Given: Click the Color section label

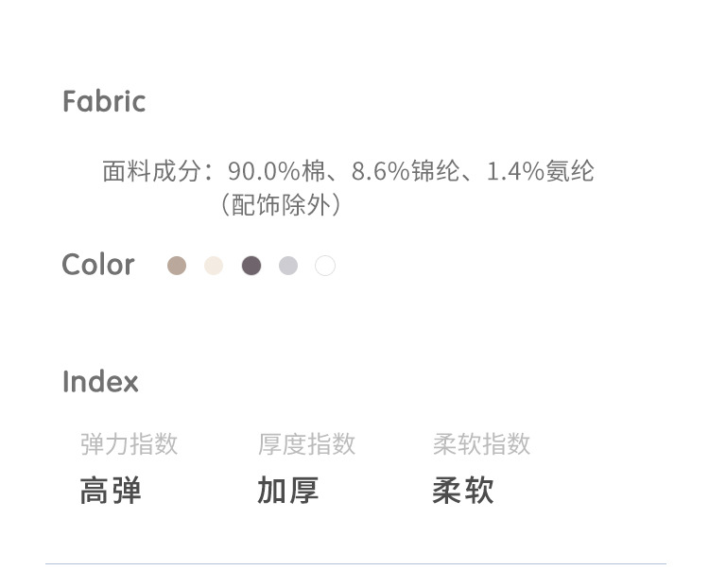Looking at the screenshot, I should pos(98,265).
